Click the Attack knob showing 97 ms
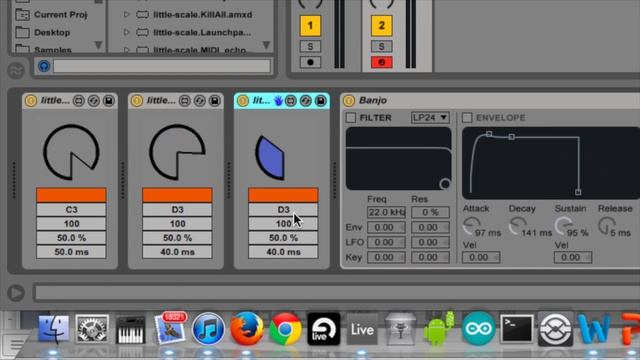Screen dimensions: 640x360 point(471,226)
